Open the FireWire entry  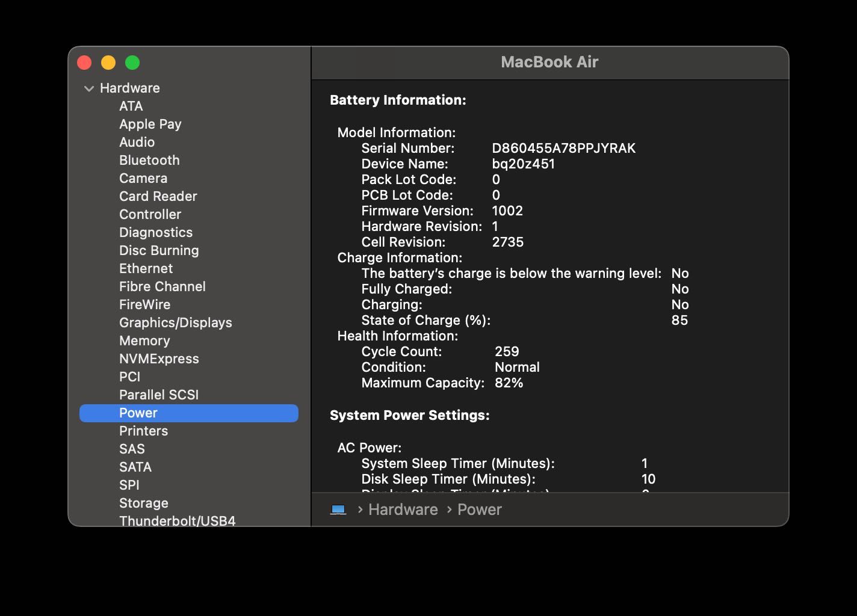(x=144, y=304)
